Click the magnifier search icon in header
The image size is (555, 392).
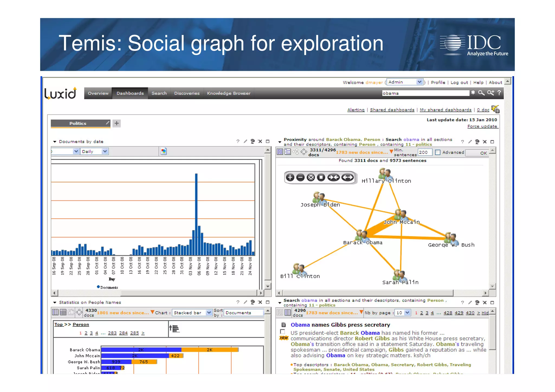point(481,93)
